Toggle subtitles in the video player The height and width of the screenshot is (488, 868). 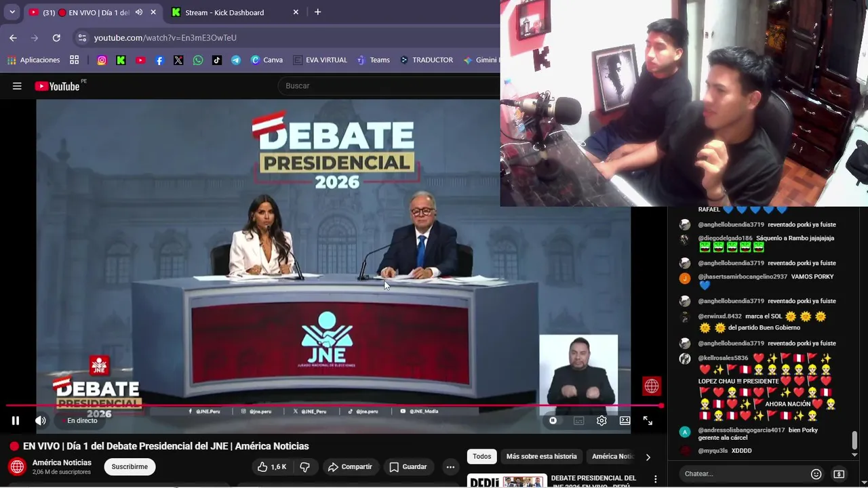click(x=578, y=421)
